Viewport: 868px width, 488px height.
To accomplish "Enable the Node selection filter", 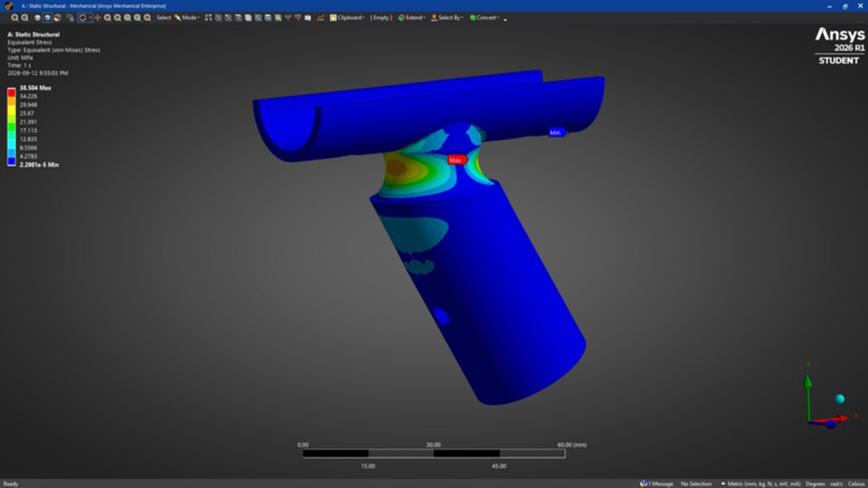I will pyautogui.click(x=258, y=18).
